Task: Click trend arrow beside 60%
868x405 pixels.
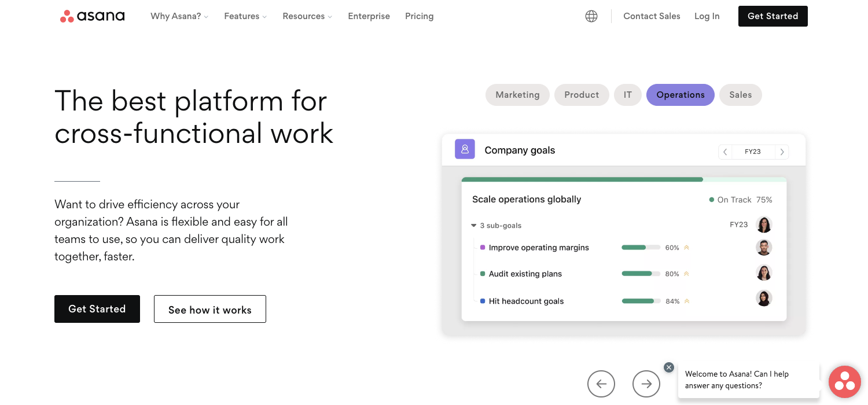Action: point(687,248)
